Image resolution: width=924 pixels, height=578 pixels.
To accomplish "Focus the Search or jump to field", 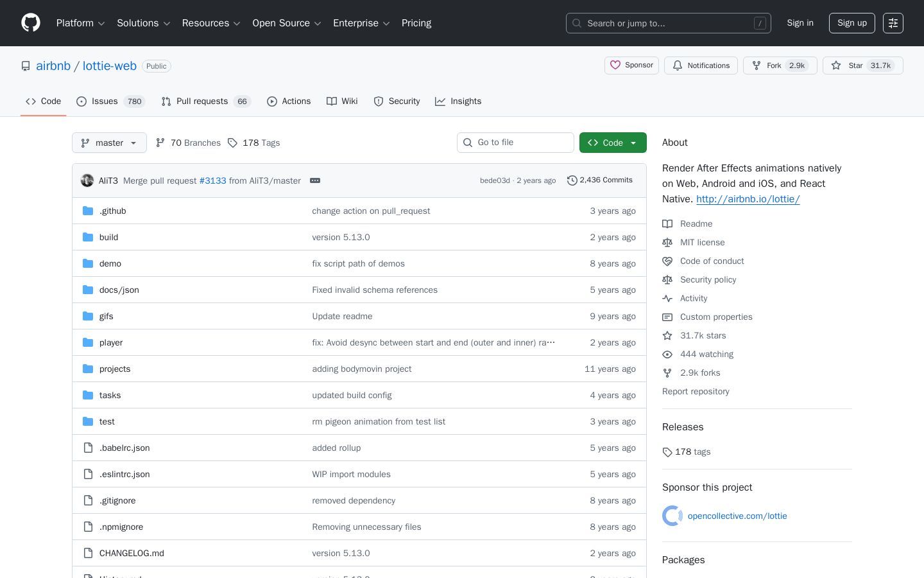I will click(669, 23).
